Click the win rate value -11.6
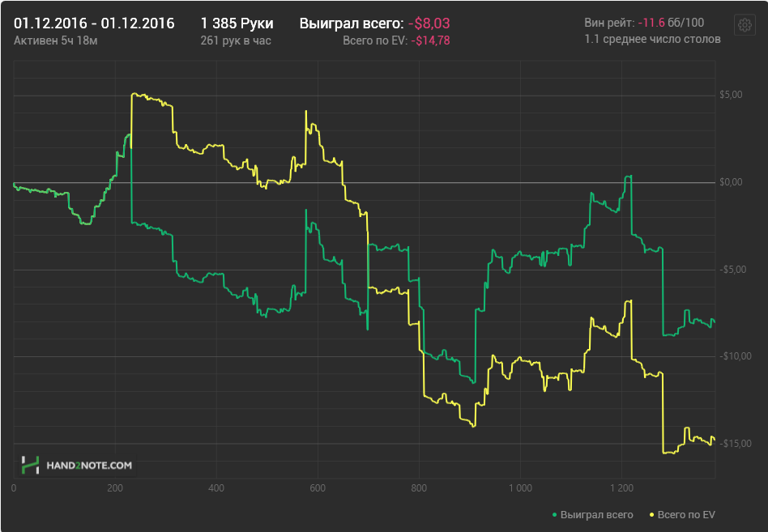 pos(651,23)
